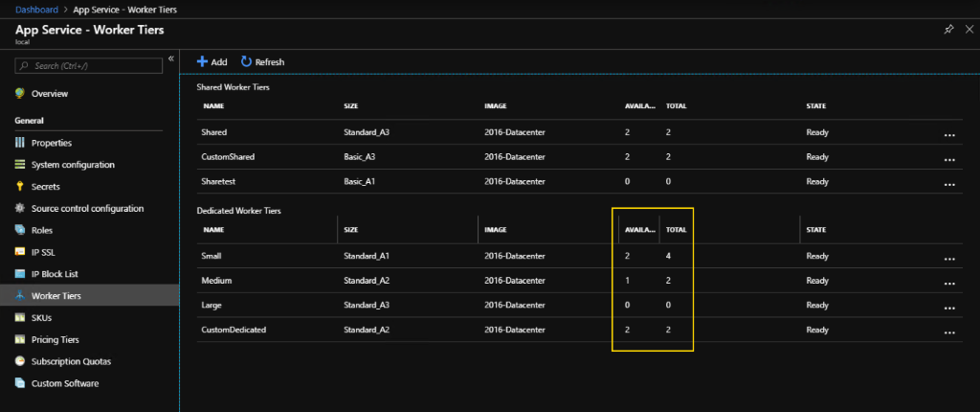
Task: Click the Subscription Quotas clock icon
Action: (20, 361)
